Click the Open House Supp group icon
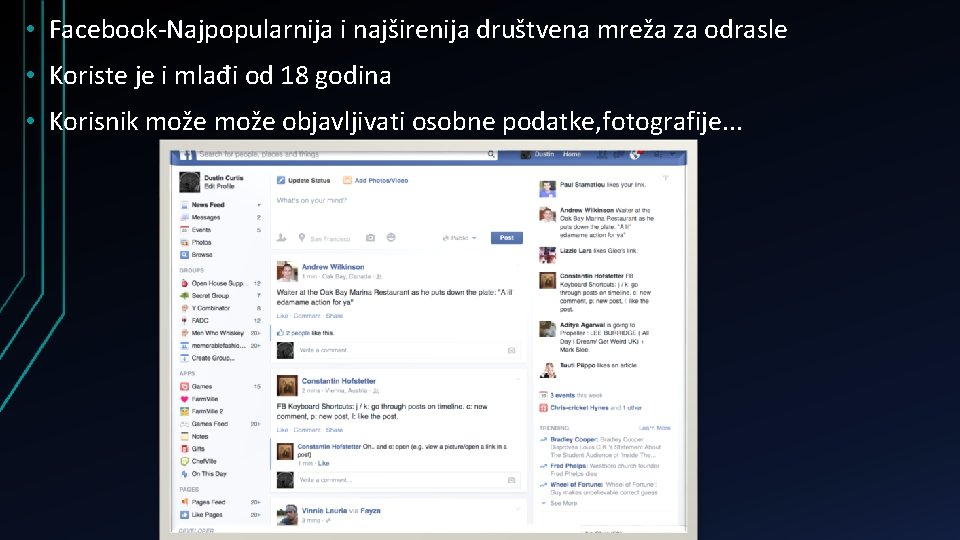 pos(184,283)
